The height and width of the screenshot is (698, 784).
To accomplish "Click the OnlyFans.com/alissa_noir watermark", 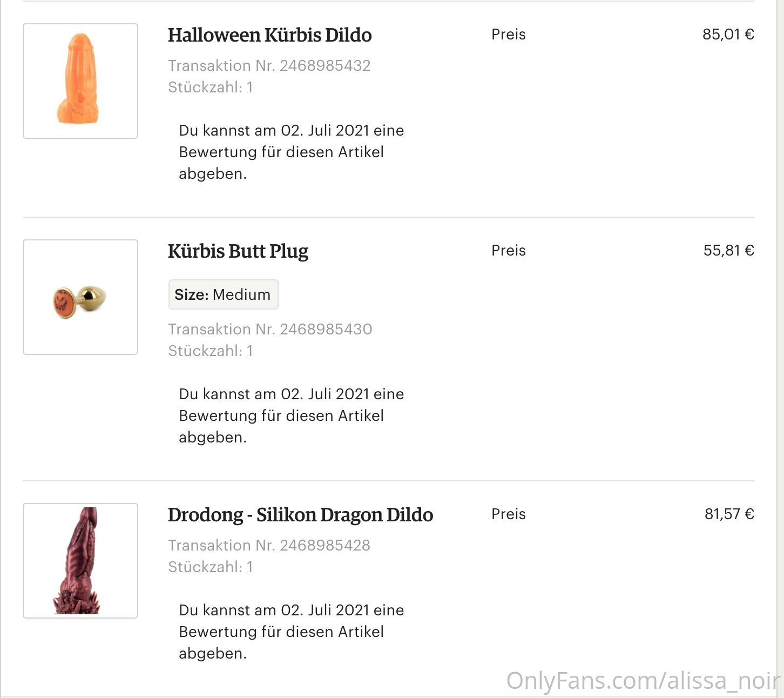I will coord(643,681).
